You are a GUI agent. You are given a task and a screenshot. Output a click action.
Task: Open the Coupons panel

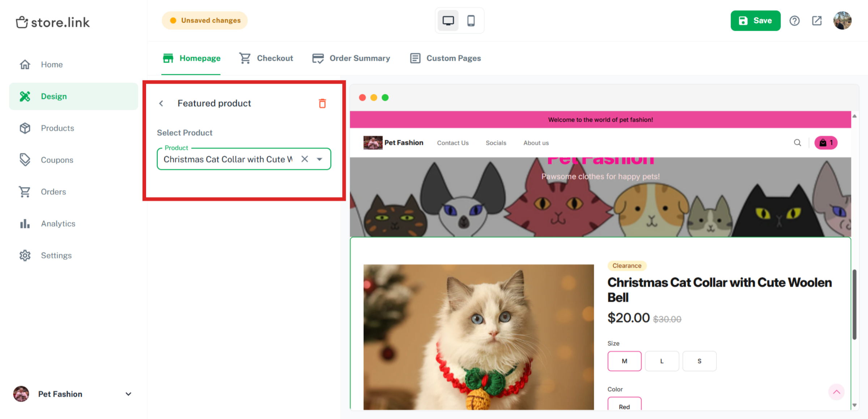(57, 160)
